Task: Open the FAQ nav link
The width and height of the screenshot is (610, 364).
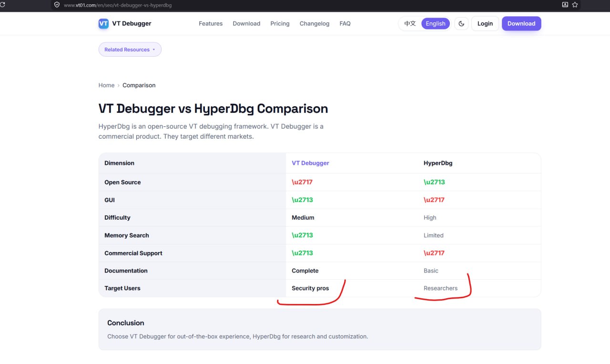Action: click(x=345, y=23)
